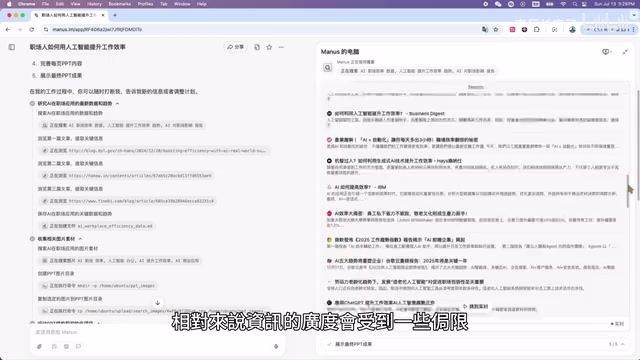Open the cp /home/ubuntu/upload command chip
Image resolution: width=640 pixels, height=360 pixels.
(155, 311)
